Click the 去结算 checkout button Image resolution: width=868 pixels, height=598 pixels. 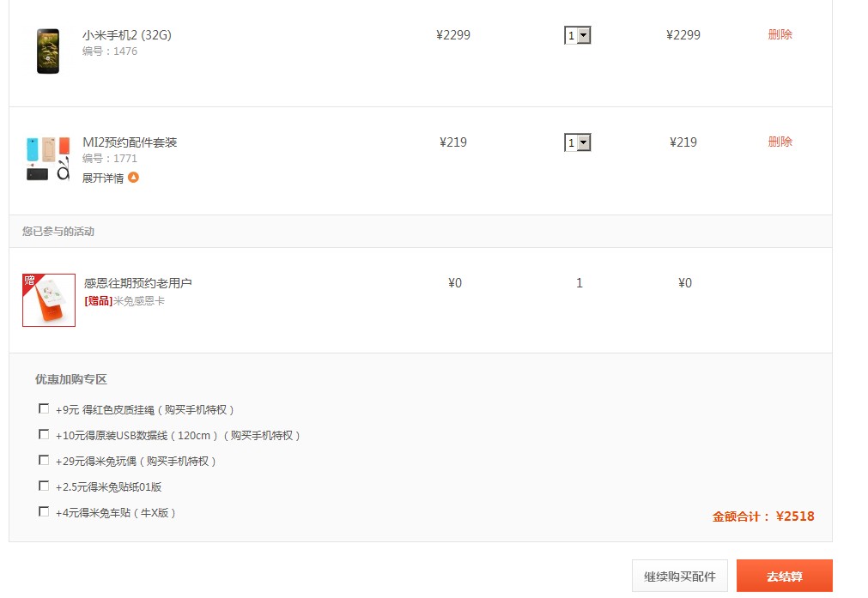(785, 577)
